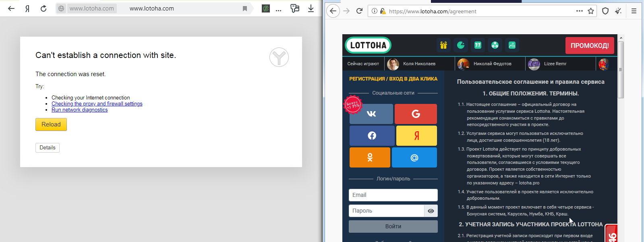Open the Firefox hamburger menu

(x=634, y=11)
